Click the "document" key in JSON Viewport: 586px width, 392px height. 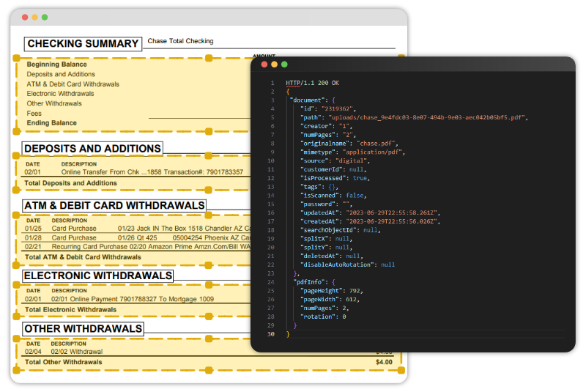308,99
